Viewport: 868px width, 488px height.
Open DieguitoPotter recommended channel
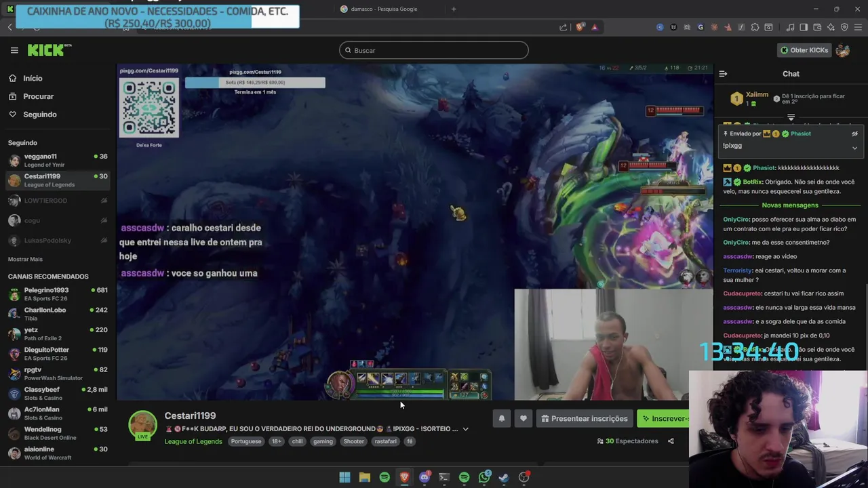tap(58, 353)
